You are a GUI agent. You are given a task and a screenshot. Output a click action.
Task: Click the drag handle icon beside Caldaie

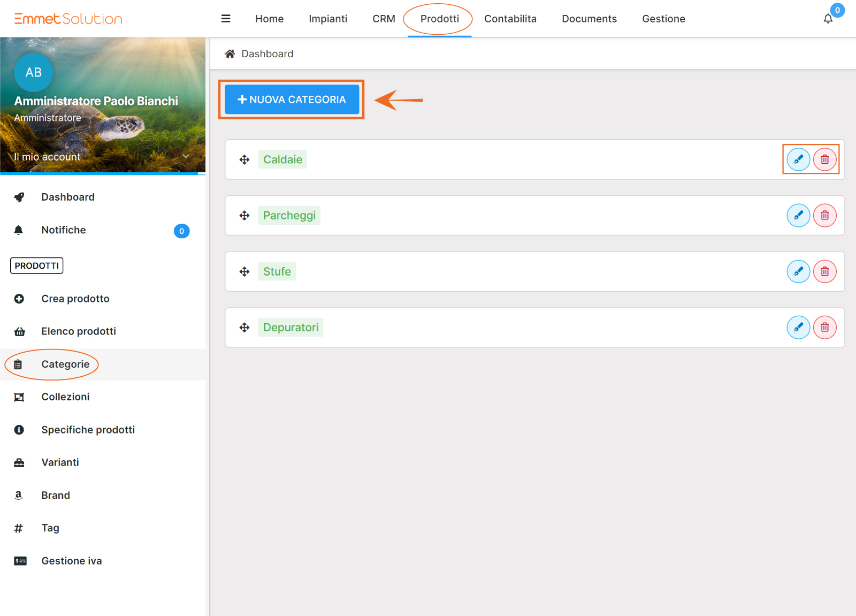click(244, 159)
